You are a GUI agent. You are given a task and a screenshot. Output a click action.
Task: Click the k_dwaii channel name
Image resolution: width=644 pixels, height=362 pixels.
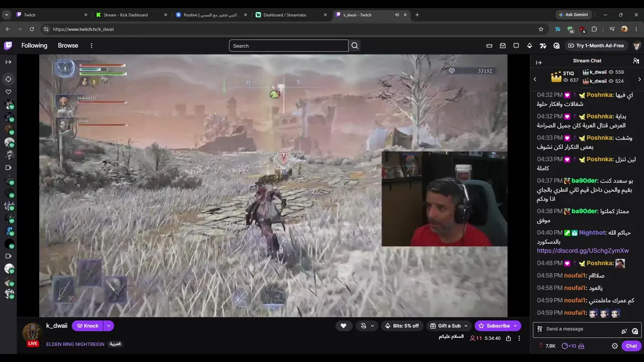(x=57, y=326)
